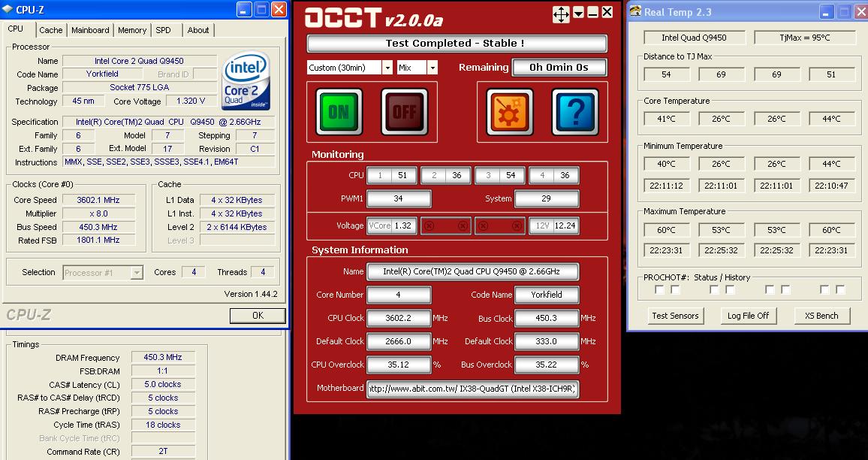Open OCCT help with the blue question mark icon

point(575,112)
